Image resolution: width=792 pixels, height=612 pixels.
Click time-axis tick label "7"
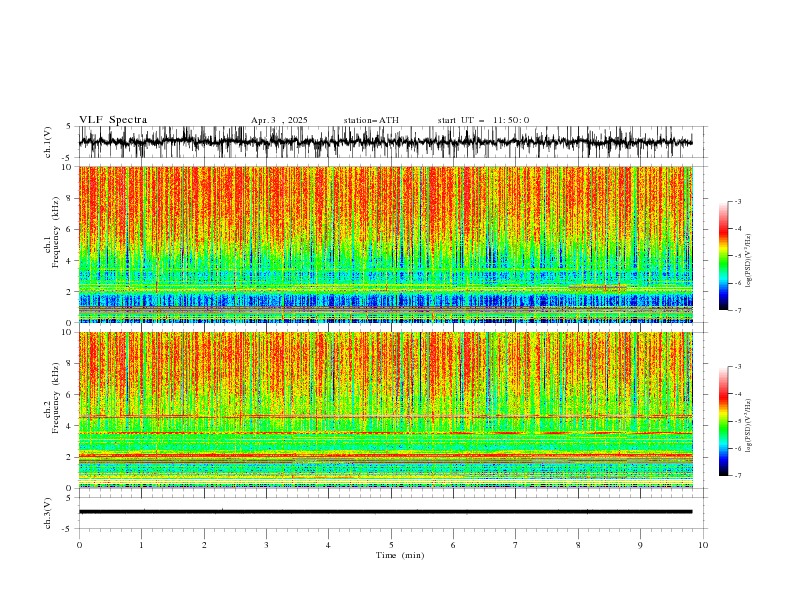click(516, 545)
